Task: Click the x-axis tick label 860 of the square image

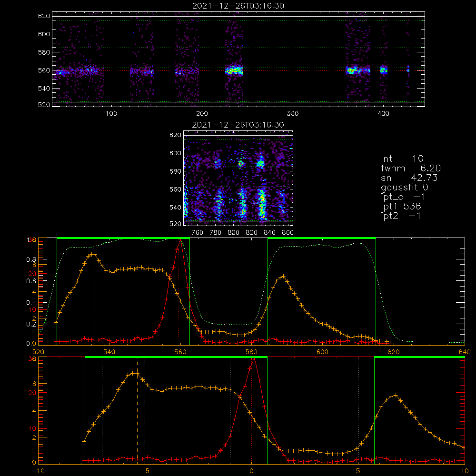Action: pos(288,233)
